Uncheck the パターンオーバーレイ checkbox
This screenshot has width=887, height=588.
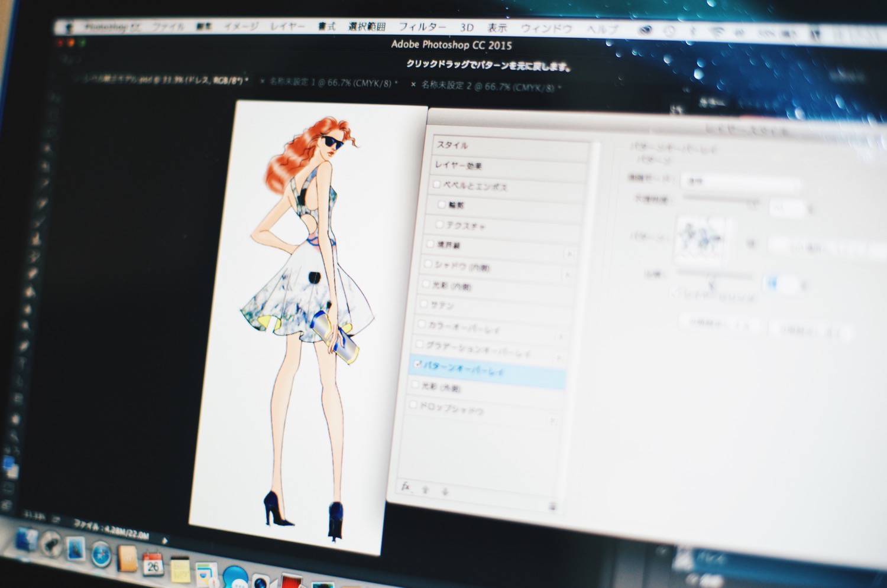417,365
